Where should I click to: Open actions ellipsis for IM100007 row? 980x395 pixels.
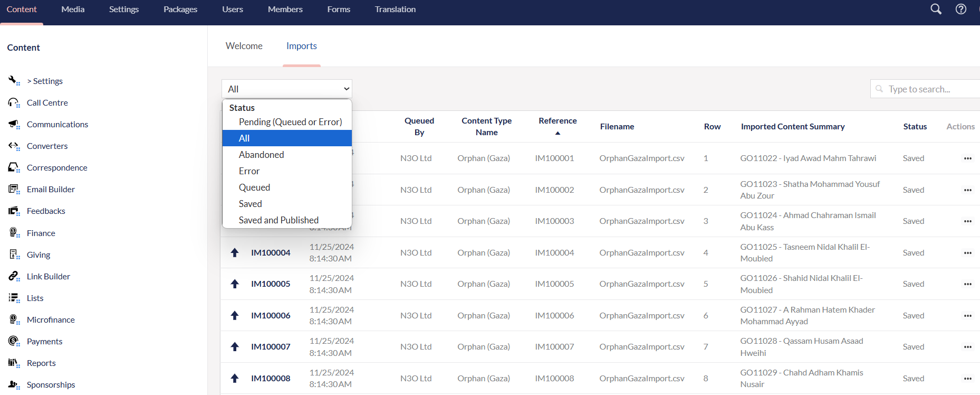click(967, 347)
